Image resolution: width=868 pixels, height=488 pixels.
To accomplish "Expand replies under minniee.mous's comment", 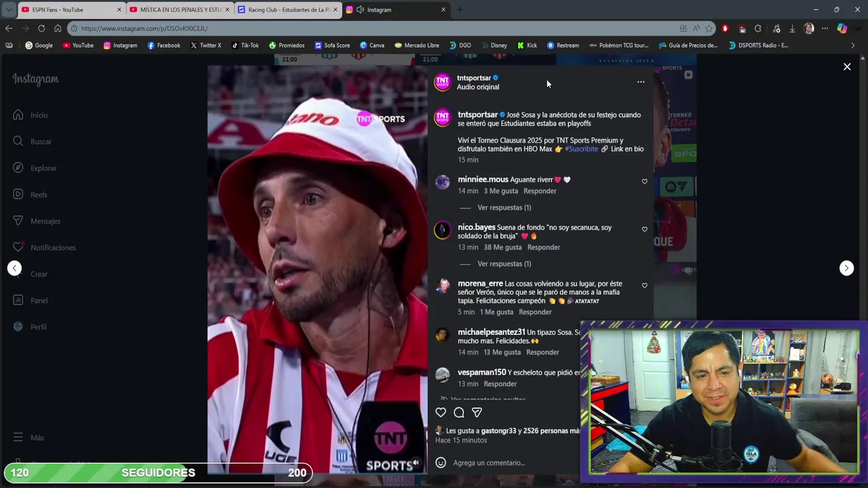I will pos(504,207).
